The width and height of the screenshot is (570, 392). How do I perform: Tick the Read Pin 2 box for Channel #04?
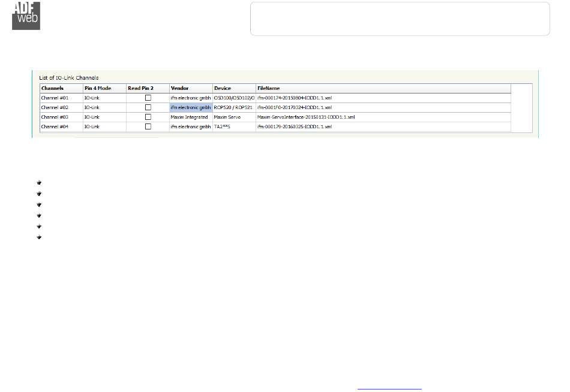(x=148, y=127)
